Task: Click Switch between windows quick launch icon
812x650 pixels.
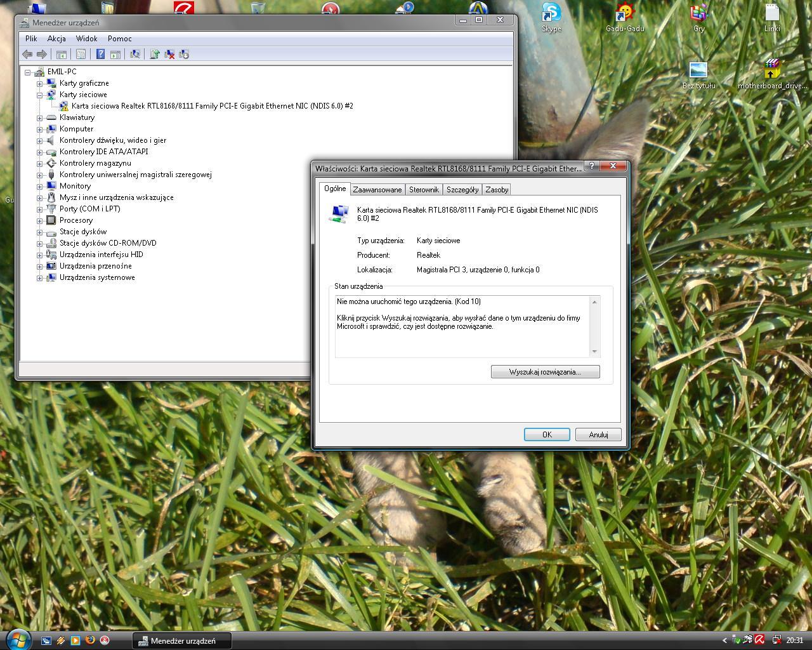Action: pos(46,640)
